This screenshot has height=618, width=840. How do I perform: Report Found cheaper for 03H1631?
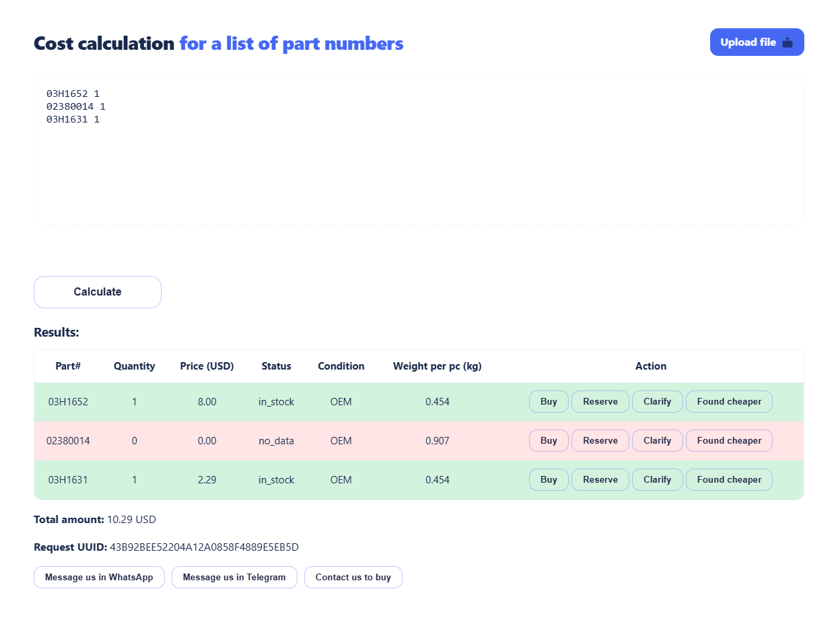pos(729,480)
